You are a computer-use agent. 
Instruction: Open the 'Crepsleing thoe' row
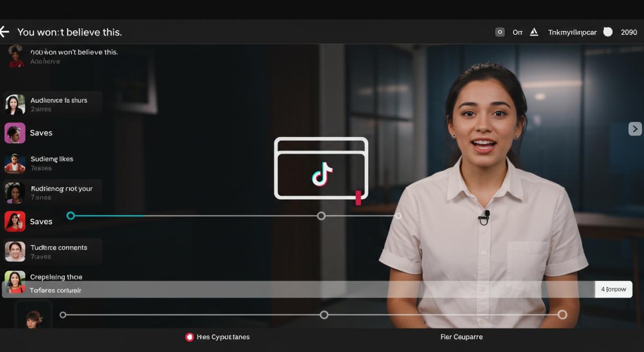coord(56,277)
